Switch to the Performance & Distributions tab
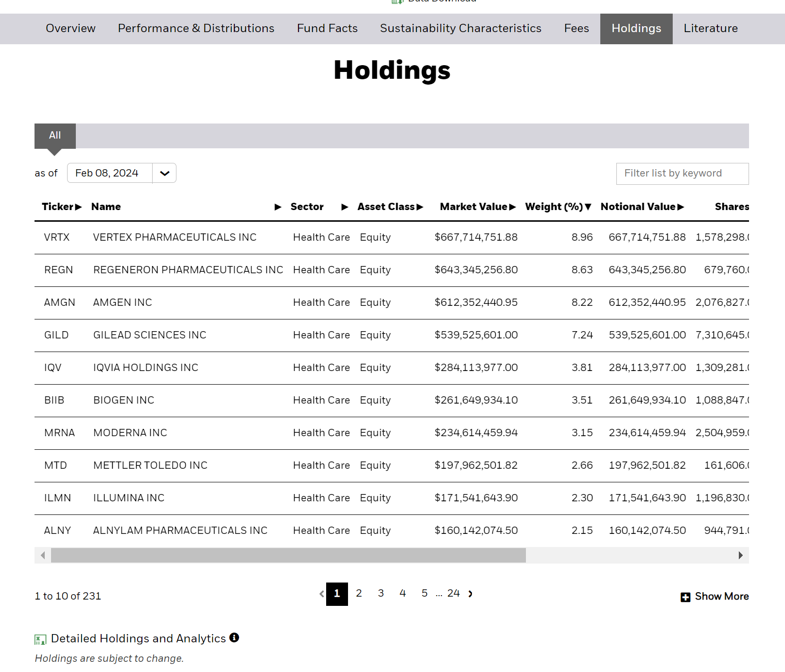 tap(195, 29)
